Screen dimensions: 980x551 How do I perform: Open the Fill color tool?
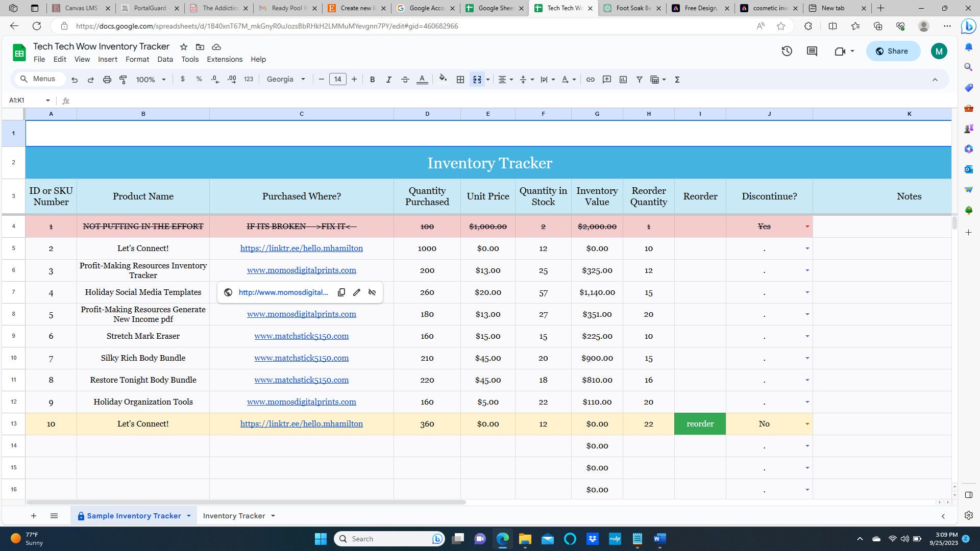[442, 79]
